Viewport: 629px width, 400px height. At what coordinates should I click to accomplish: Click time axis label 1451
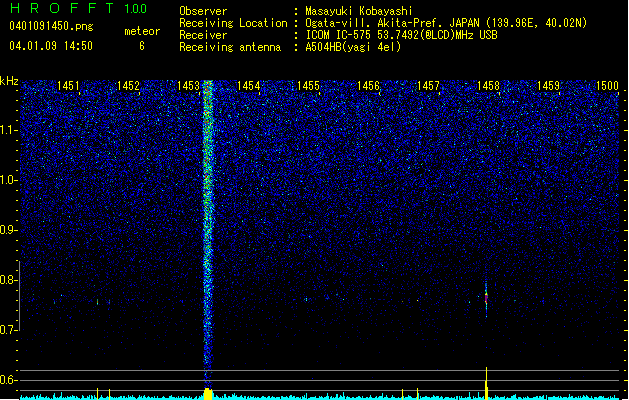click(68, 85)
